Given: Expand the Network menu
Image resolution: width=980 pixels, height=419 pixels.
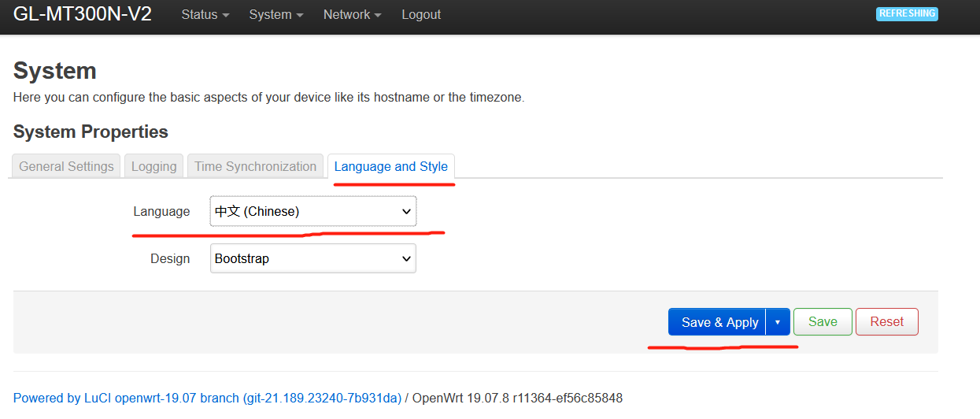Looking at the screenshot, I should pos(352,15).
